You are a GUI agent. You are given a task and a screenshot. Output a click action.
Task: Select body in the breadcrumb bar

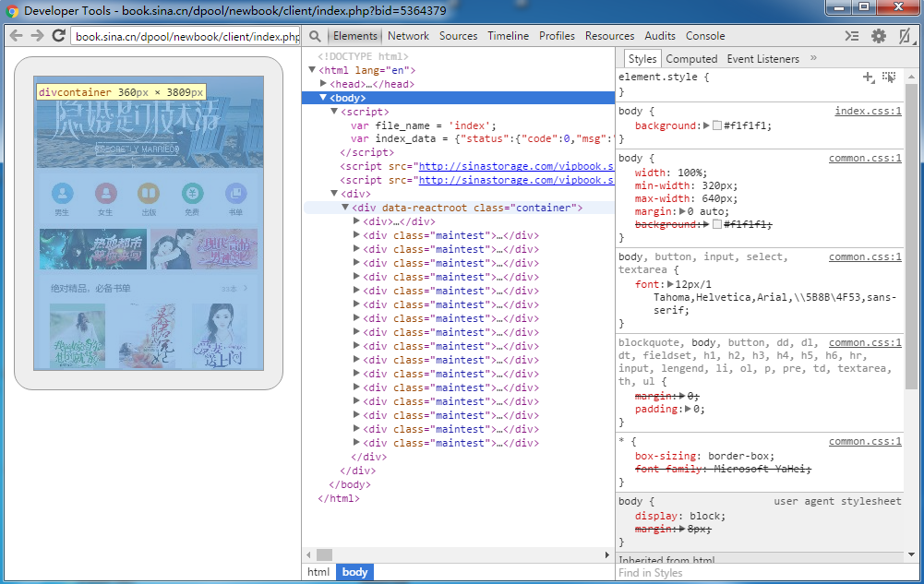(354, 572)
